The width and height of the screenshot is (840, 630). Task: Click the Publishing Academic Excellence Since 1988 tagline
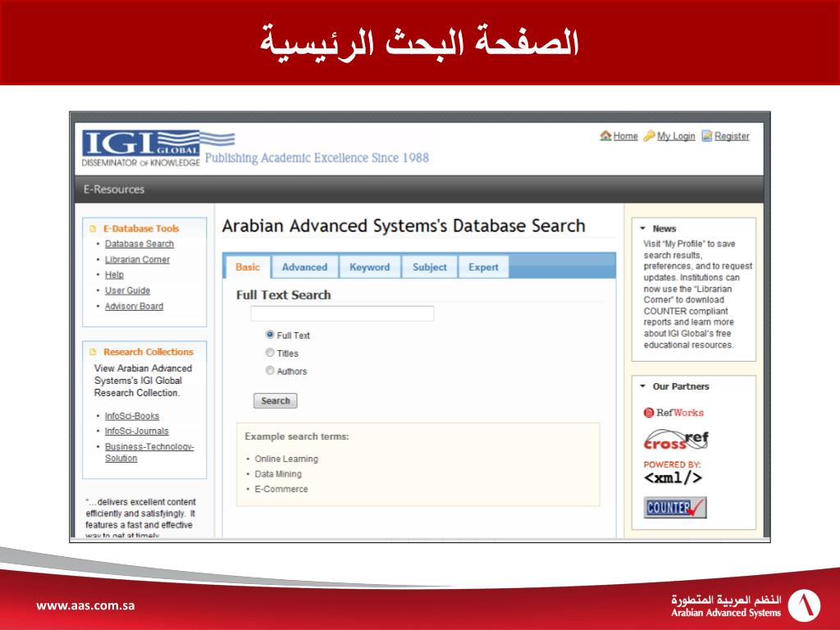pyautogui.click(x=317, y=158)
